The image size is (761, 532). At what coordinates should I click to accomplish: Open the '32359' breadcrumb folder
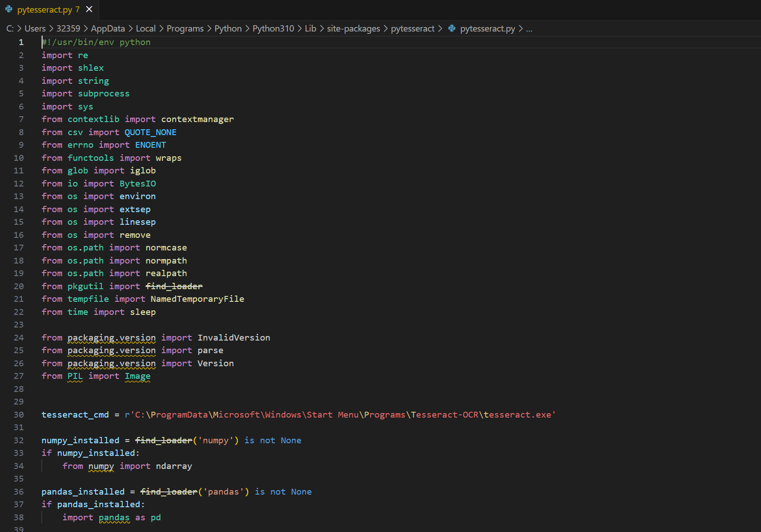[68, 28]
